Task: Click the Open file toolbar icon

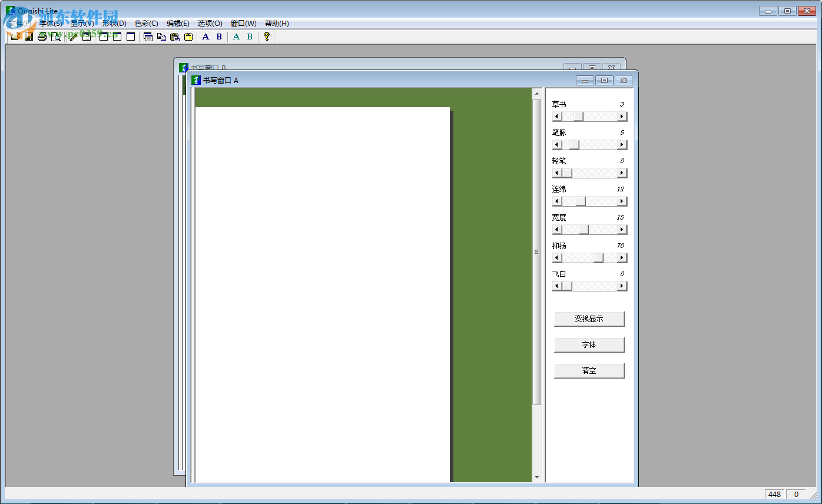Action: coord(15,37)
